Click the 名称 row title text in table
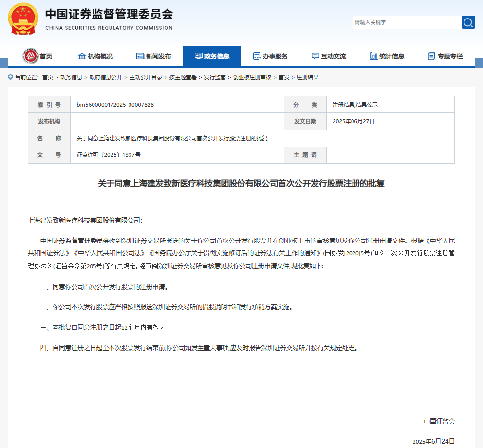This screenshot has width=483, height=448. point(172,138)
